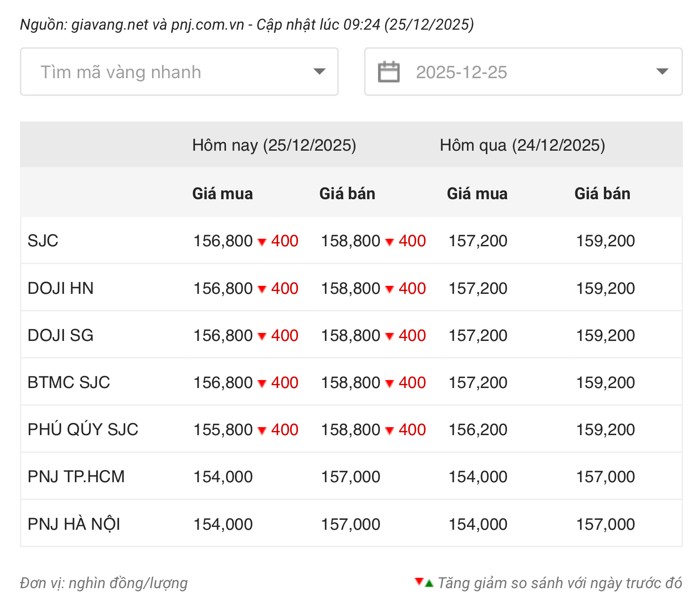Screen dimensions: 700x607
Task: Click red down arrow beside SJC buy price
Action: tap(262, 242)
